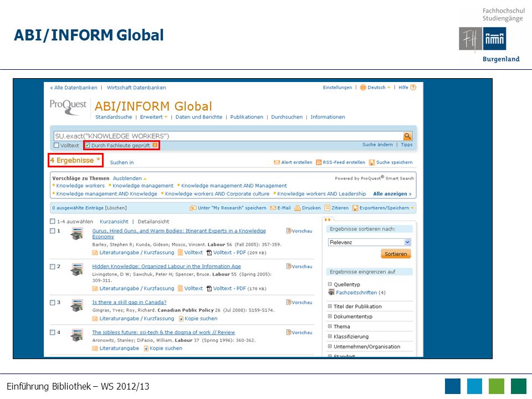Expand the Dokumententyp filter
Screen dimensions: 532x399
[x=329, y=316]
